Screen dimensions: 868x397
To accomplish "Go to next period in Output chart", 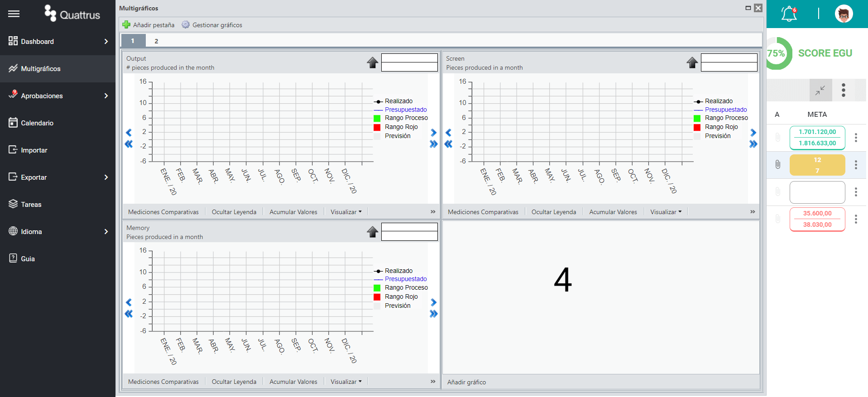I will [433, 133].
